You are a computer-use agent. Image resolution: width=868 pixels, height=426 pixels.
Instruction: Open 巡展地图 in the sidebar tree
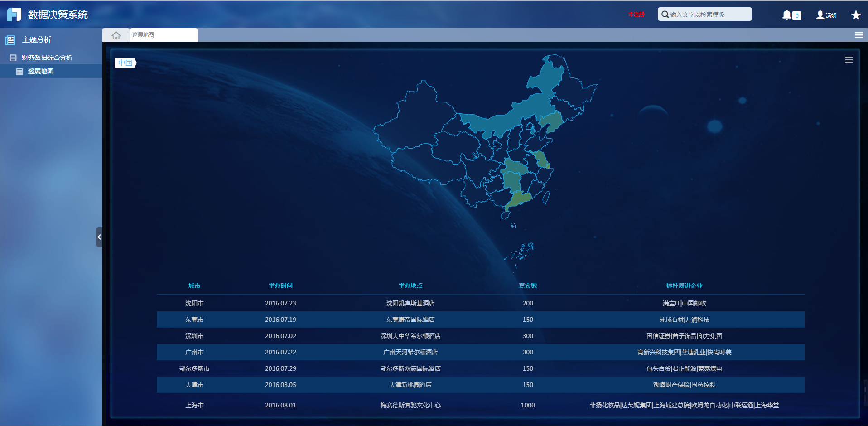tap(41, 71)
